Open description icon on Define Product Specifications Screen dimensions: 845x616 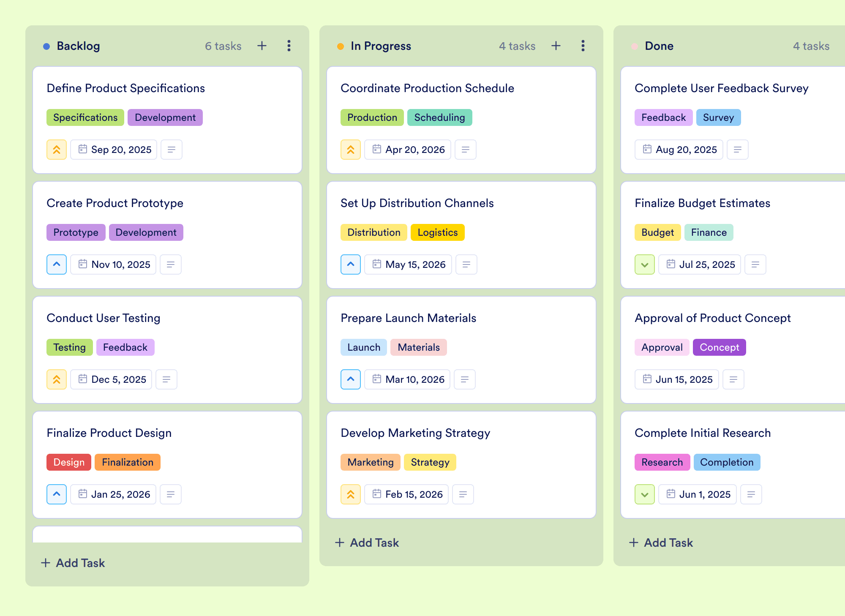point(172,150)
